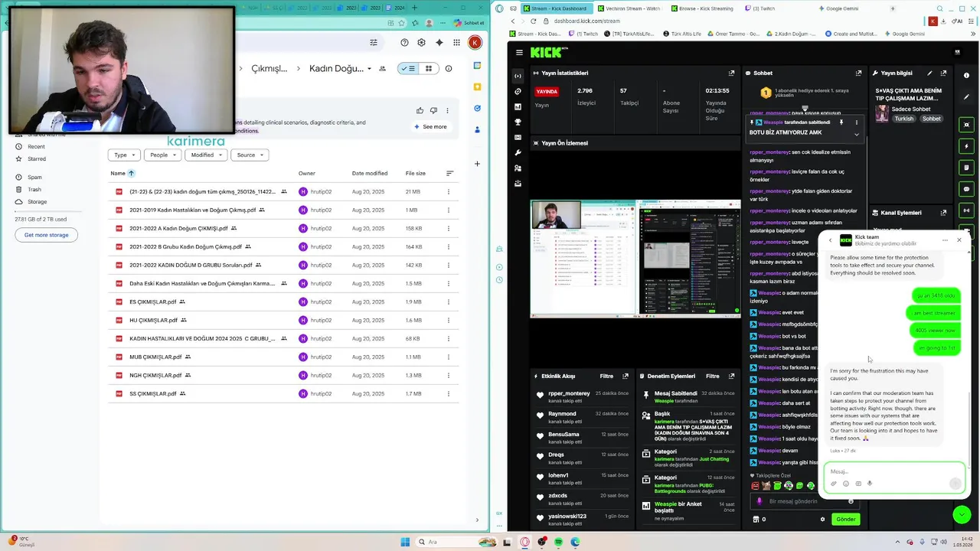This screenshot has width=980, height=551.
Task: Edit stream info pencil in Yayın bilgisi
Action: (929, 73)
